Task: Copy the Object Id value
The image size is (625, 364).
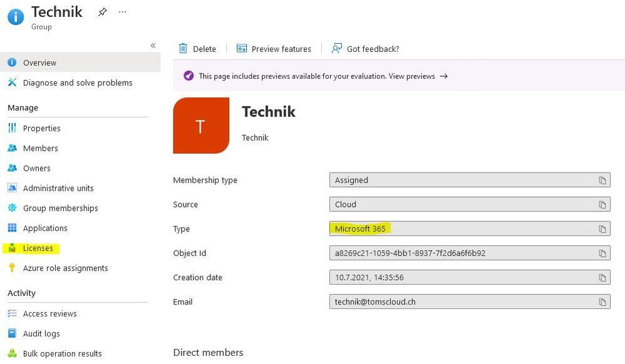Action: coord(602,253)
